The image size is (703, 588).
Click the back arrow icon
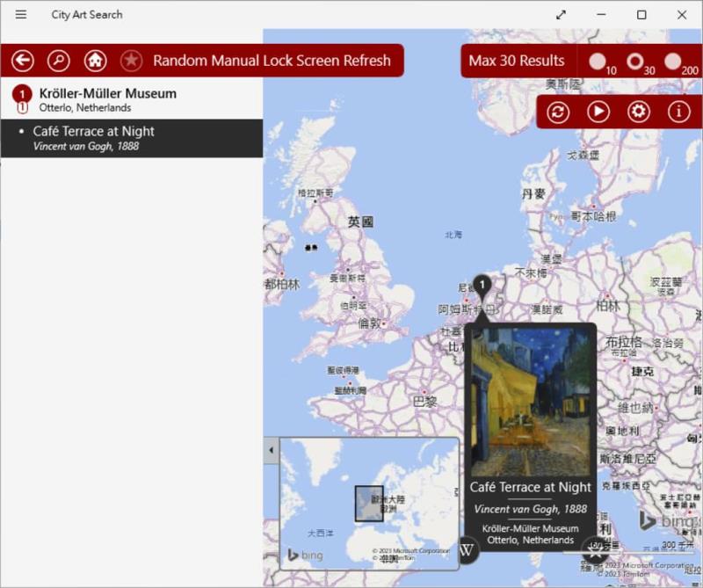tap(23, 61)
